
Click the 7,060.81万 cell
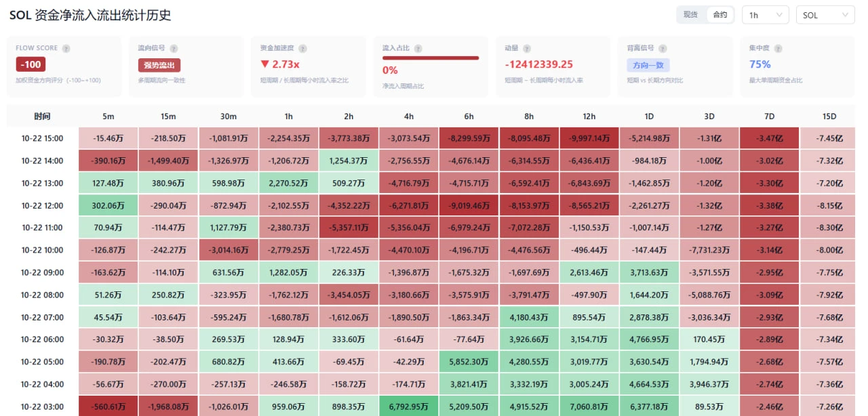click(589, 407)
